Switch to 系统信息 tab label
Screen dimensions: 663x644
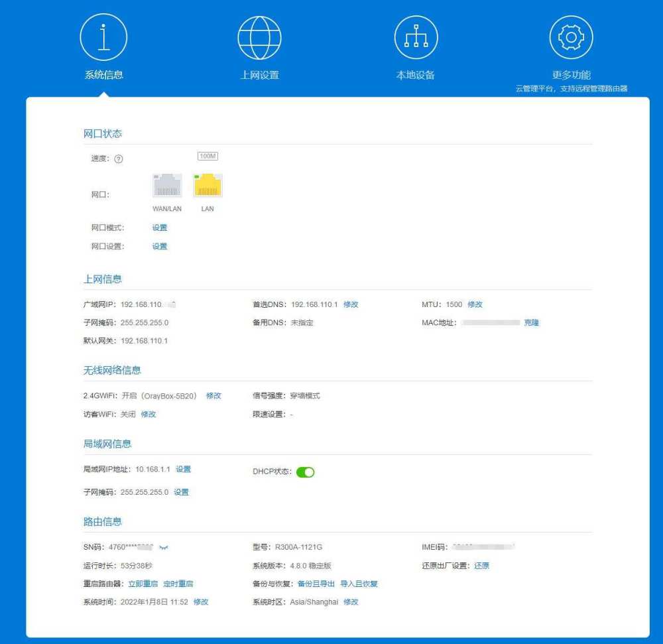tap(103, 75)
